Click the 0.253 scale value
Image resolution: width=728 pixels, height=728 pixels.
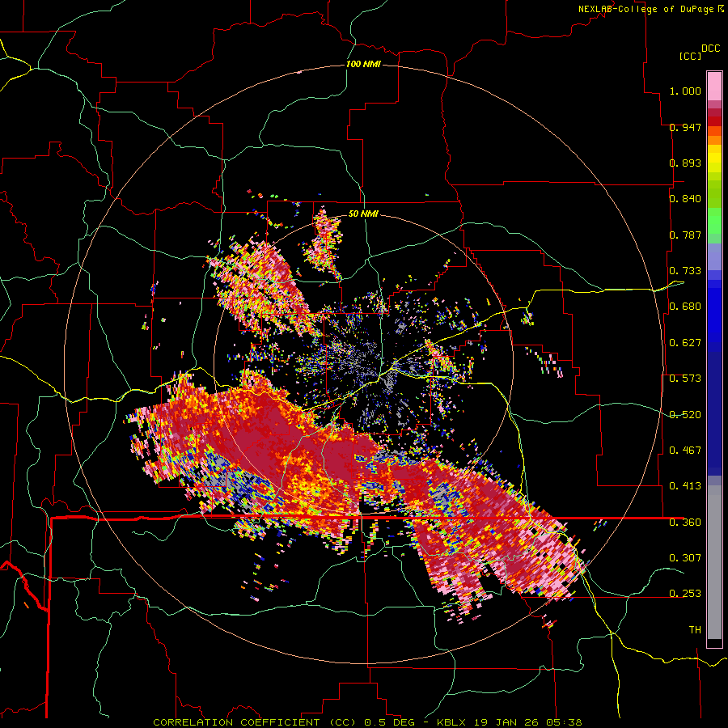685,594
